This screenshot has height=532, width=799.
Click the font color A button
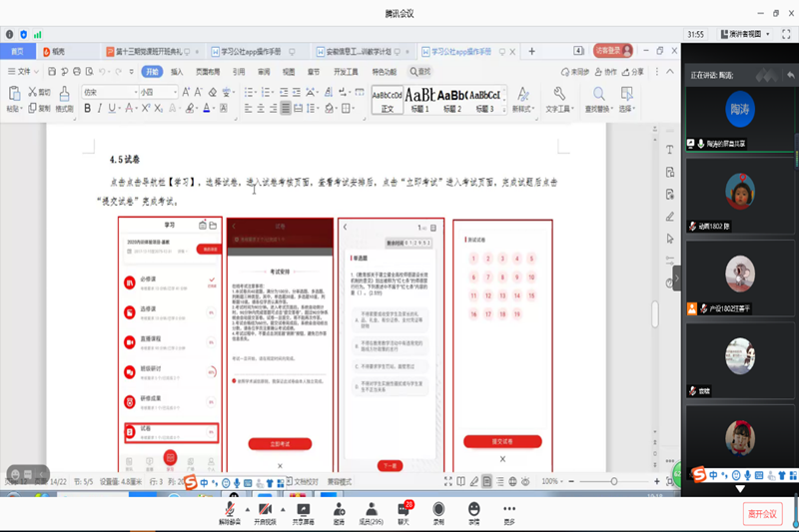[x=207, y=108]
